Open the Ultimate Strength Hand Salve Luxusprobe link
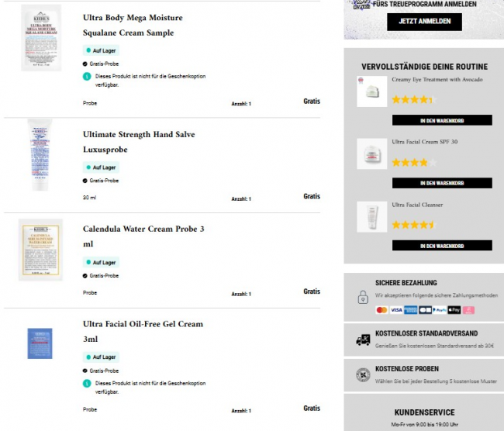 [139, 142]
